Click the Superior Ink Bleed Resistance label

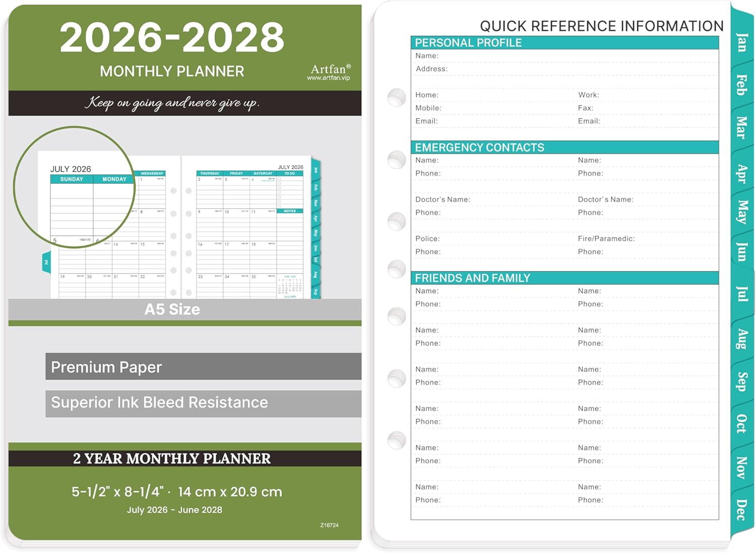[204, 403]
